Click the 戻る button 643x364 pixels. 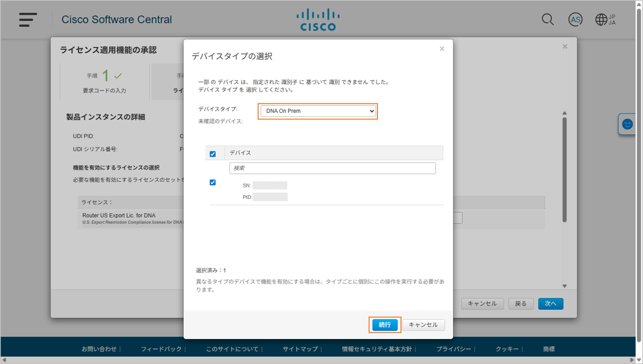[520, 304]
